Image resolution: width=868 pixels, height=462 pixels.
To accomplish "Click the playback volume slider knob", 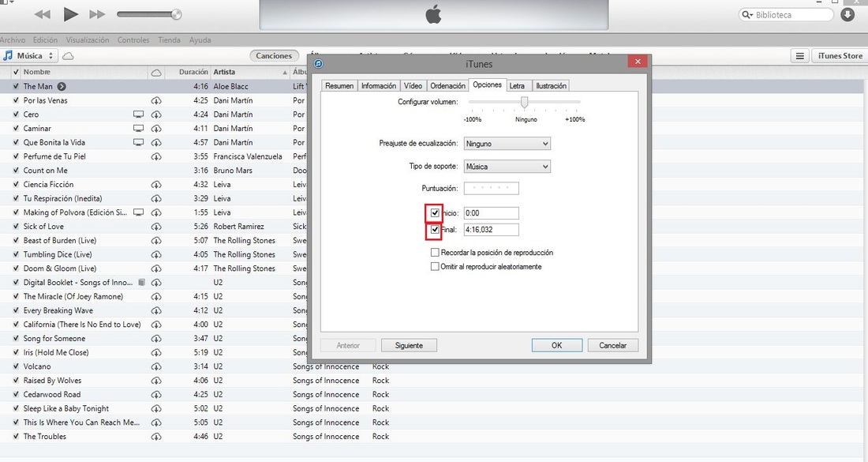I will click(x=177, y=14).
